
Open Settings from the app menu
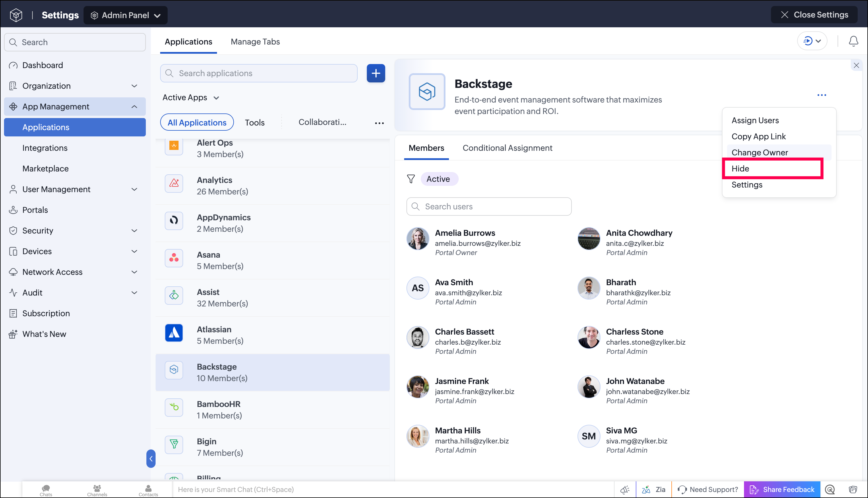point(747,185)
